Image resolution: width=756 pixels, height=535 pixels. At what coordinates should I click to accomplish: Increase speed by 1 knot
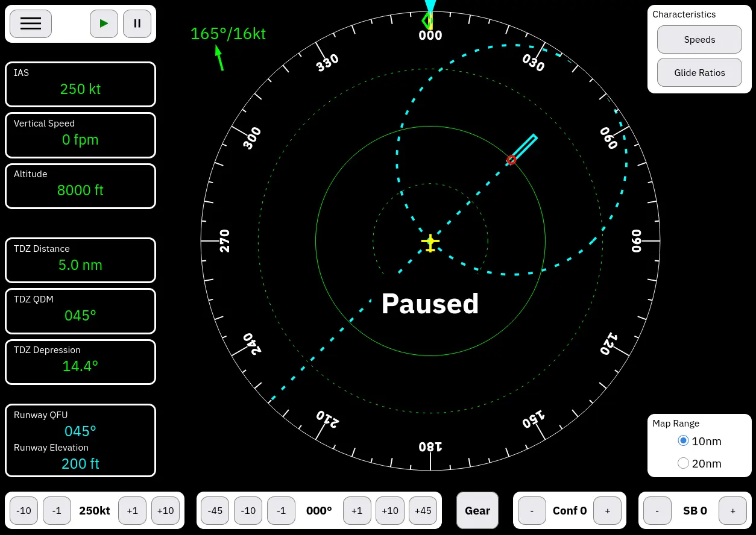(x=133, y=510)
